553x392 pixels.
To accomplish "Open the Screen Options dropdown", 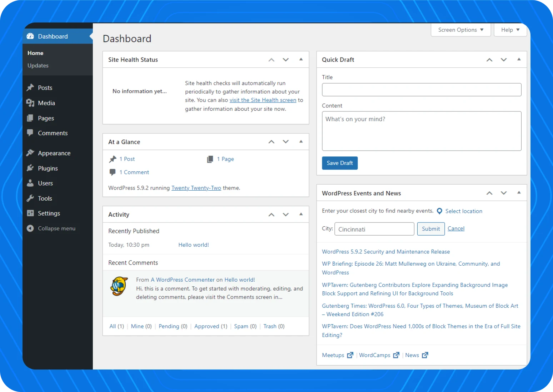I will coord(460,30).
